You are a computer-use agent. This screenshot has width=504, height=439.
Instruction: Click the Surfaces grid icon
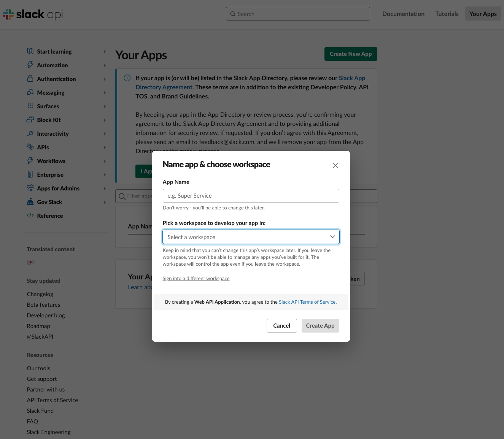[30, 106]
